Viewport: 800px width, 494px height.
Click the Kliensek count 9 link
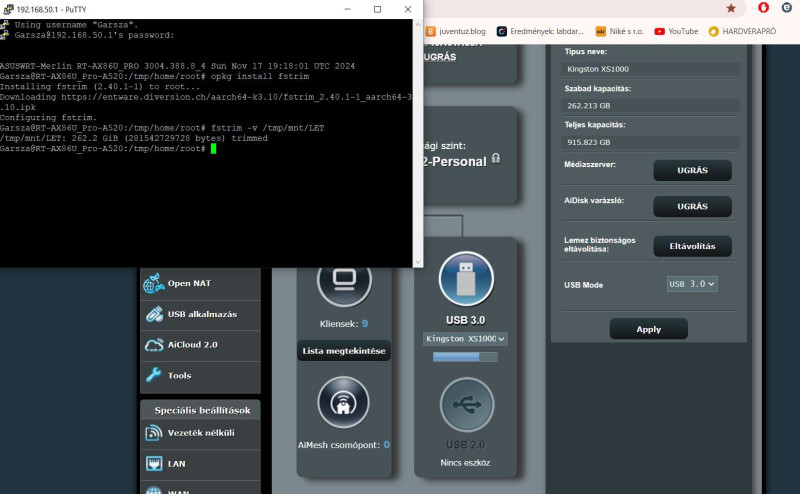365,324
